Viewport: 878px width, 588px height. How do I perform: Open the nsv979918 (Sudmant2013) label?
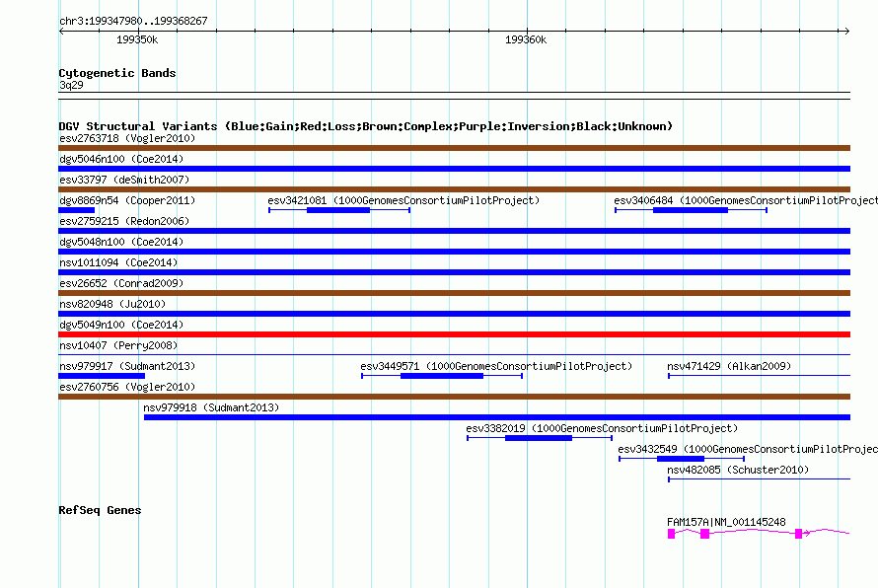click(211, 407)
